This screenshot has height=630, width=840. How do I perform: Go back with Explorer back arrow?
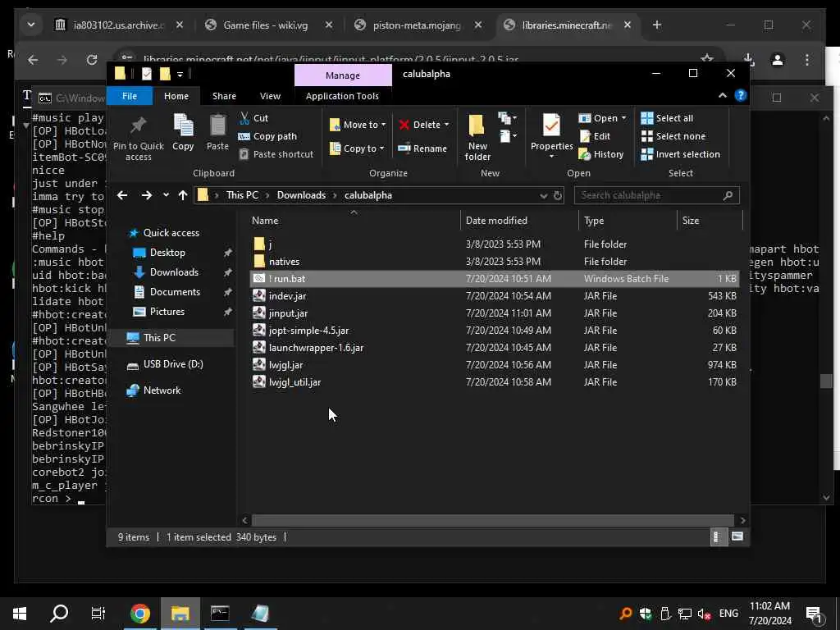point(122,195)
